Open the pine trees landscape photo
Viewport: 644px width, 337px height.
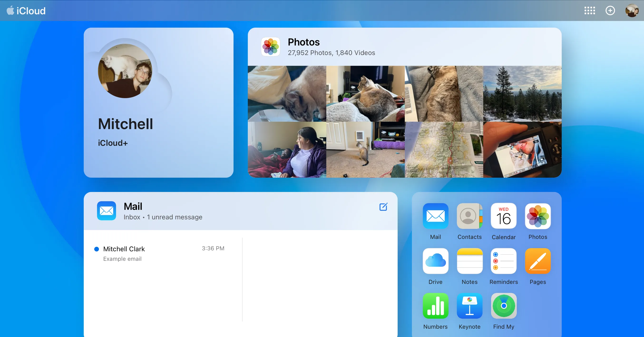[522, 94]
